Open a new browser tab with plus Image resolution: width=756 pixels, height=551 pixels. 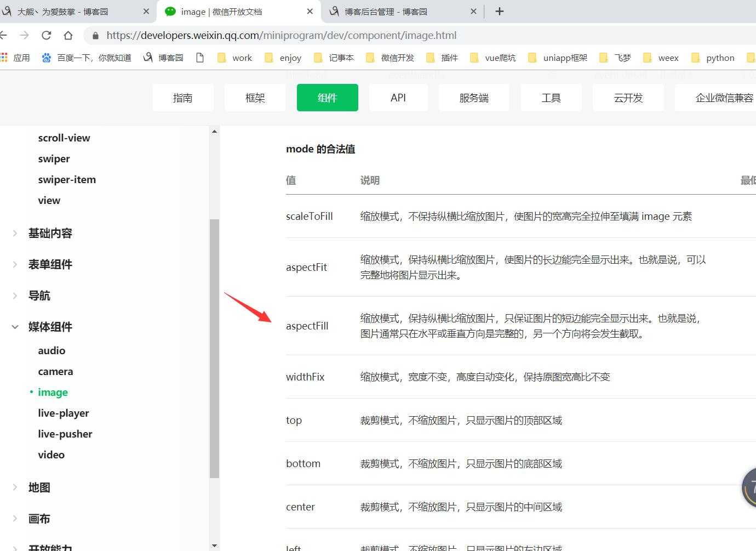[499, 11]
